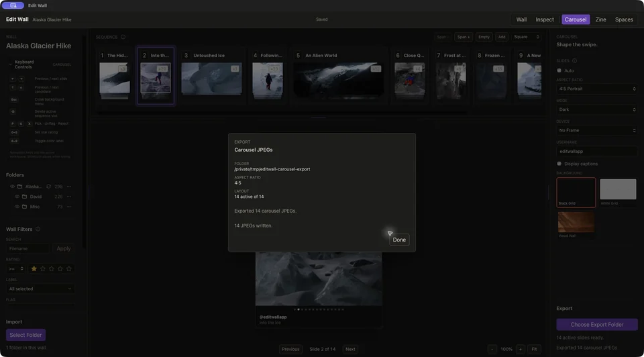This screenshot has width=644, height=357.
Task: Open the Label 'All selected' dropdown
Action: [x=40, y=289]
